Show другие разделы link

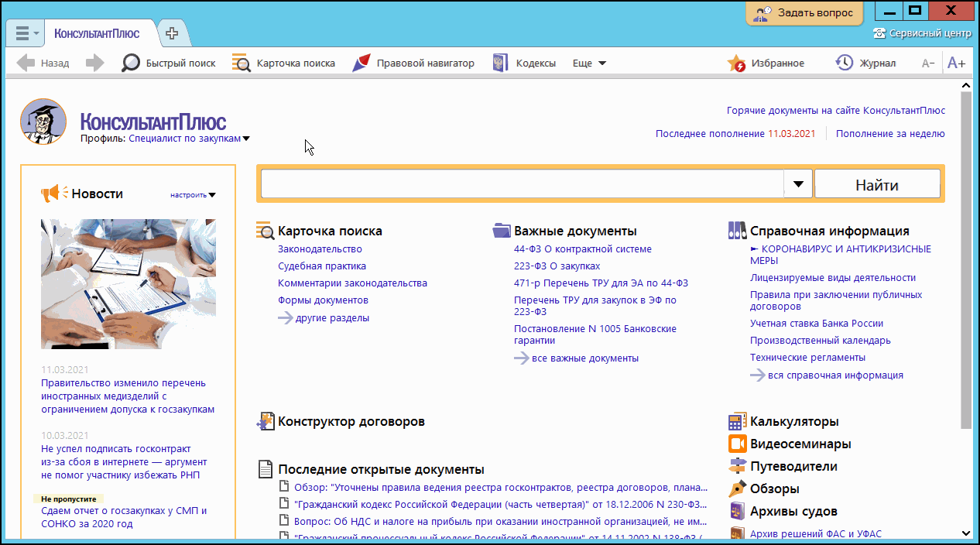(x=332, y=318)
